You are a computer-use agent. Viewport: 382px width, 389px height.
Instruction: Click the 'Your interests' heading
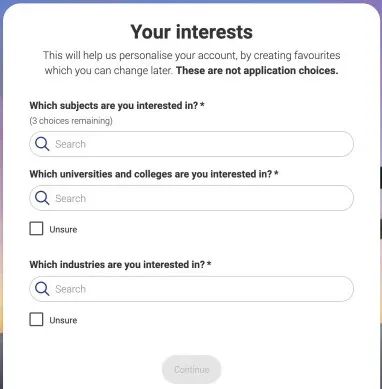(191, 32)
